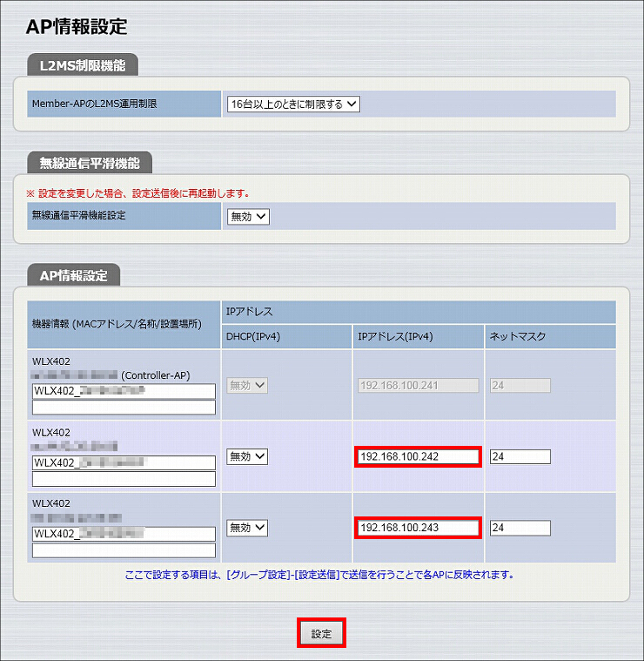Open DHCP dropdown for 192.168.100.242 row
Screen dimensions: 644x661
pos(247,456)
